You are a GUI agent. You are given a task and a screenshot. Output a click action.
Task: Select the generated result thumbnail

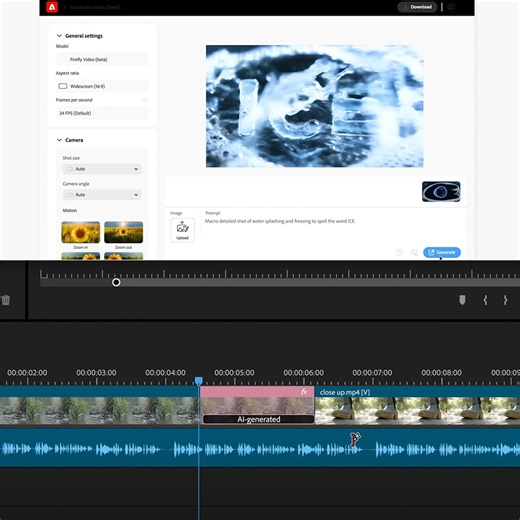441,192
